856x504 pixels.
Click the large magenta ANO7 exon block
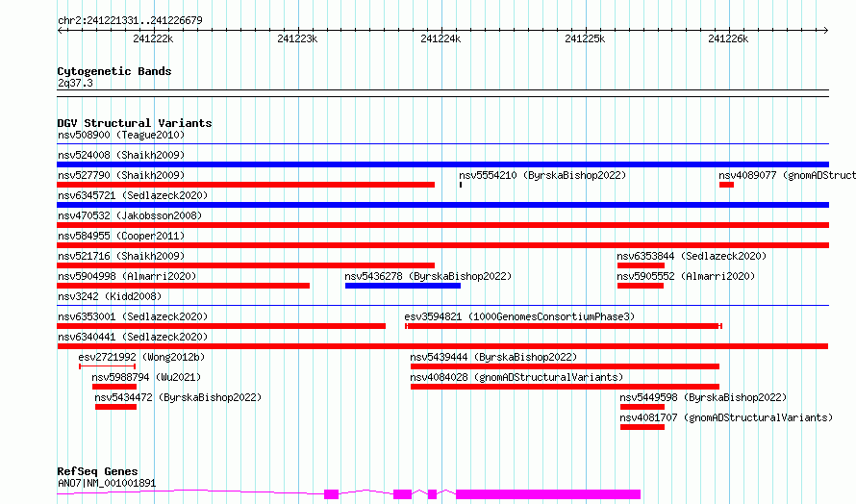548,494
